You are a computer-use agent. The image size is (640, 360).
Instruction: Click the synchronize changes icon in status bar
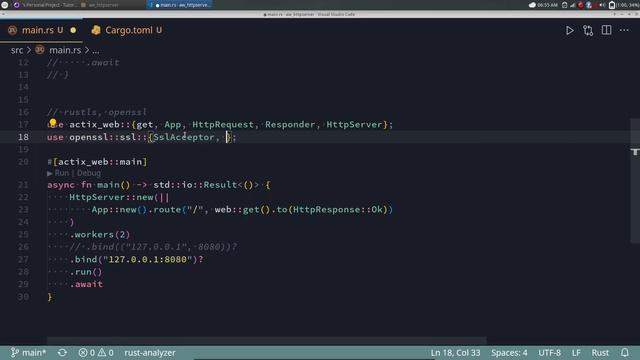click(x=62, y=353)
